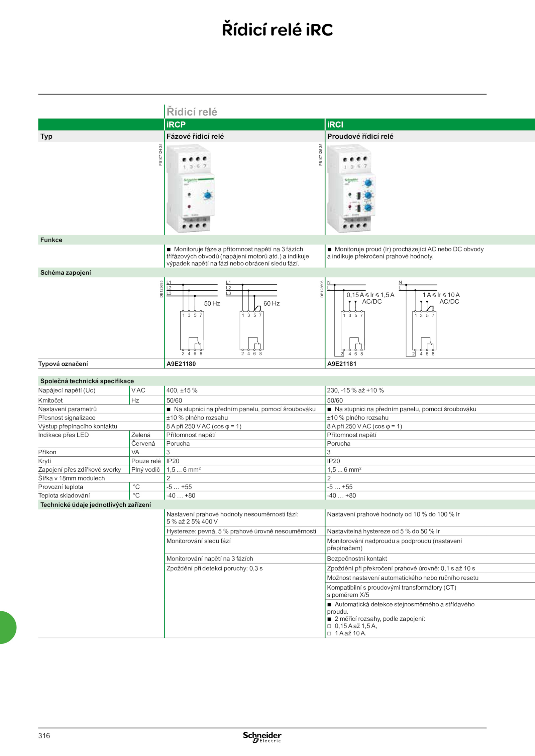Select "Proudové řídicí relé" type cell
The height and width of the screenshot is (756, 535).
tap(360, 136)
